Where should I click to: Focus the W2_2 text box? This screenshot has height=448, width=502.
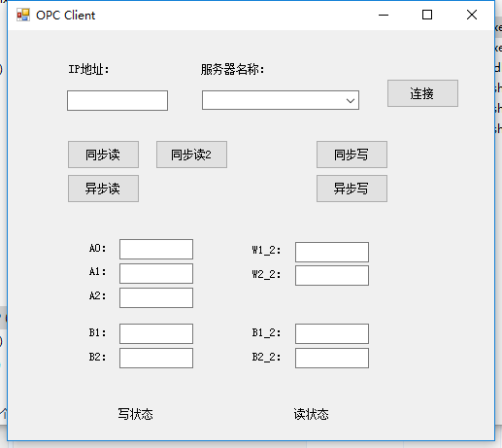pyautogui.click(x=332, y=276)
